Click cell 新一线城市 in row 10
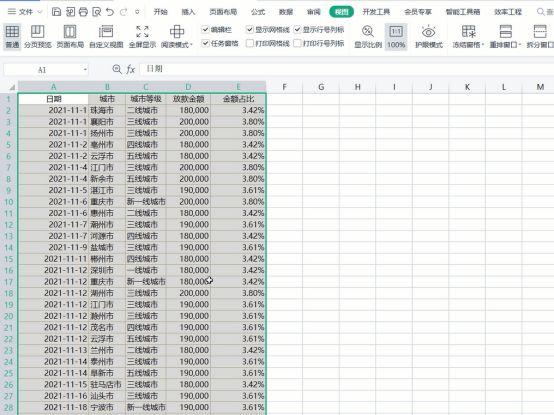This screenshot has height=415, width=554. (x=146, y=202)
